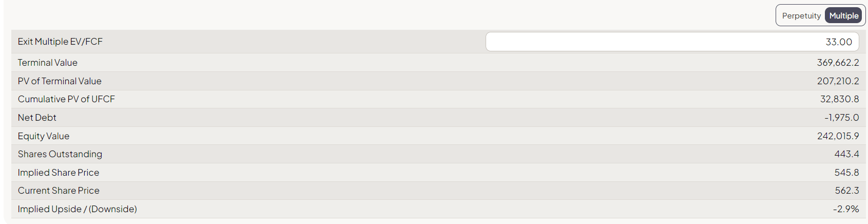Click the Equity Value figure 242,015.9
This screenshot has width=868, height=224.
point(838,136)
